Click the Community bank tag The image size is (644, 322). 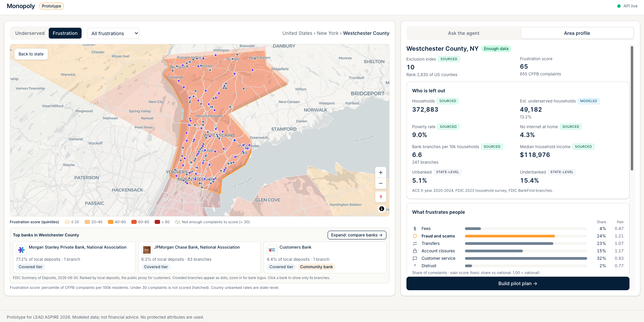pyautogui.click(x=316, y=267)
